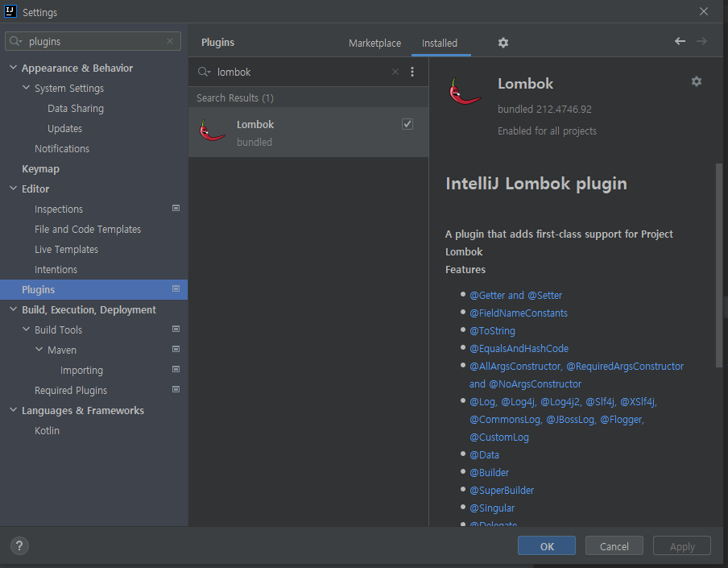Viewport: 728px width, 568px height.
Task: Collapse the Build, Execution, Deployment section
Action: [x=14, y=309]
